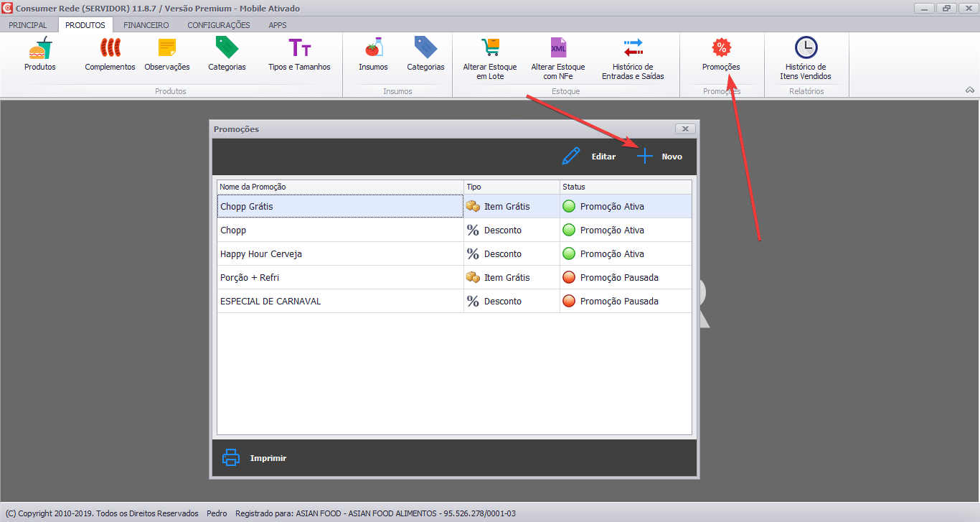Collapse the ribbon with the chevron arrow
The width and height of the screenshot is (980, 522).
coord(970,90)
